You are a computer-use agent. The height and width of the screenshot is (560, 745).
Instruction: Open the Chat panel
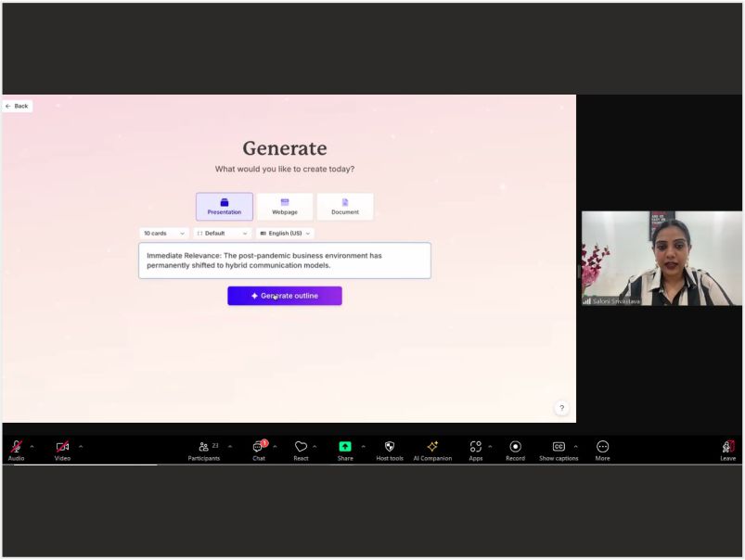click(259, 447)
